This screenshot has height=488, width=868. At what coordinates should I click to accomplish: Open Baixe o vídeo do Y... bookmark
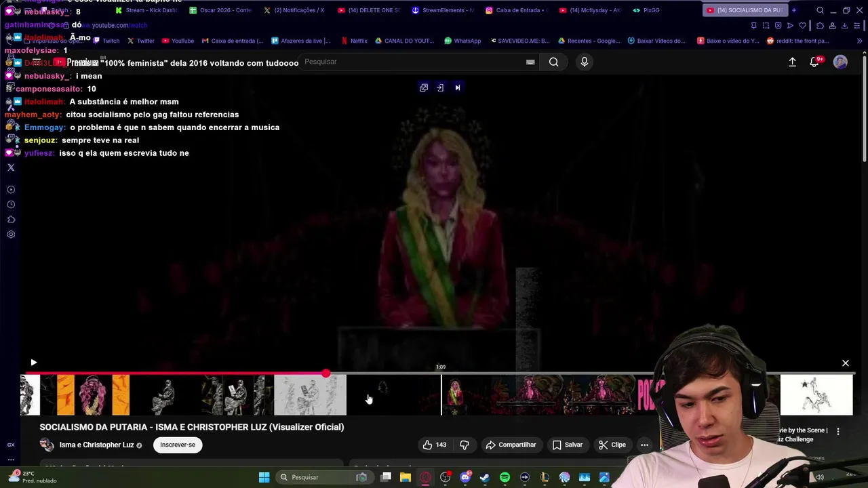pos(728,41)
